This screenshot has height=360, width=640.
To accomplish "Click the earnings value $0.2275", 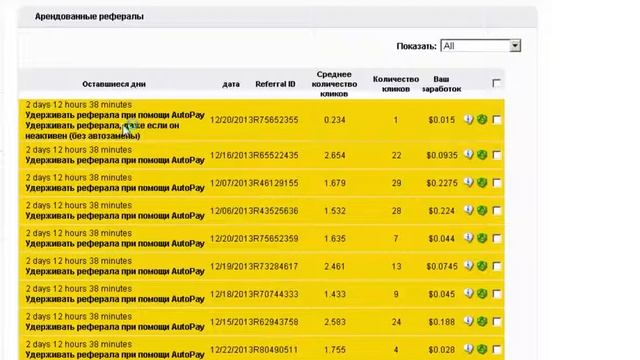I will coord(442,183).
